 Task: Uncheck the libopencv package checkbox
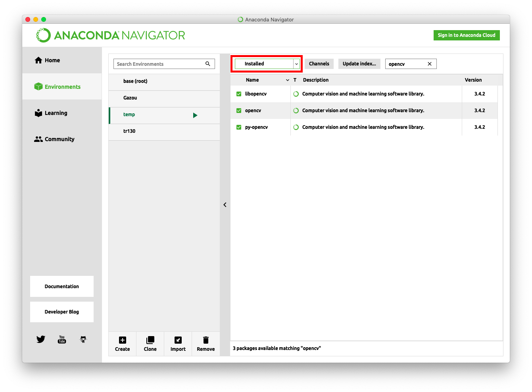pos(239,94)
